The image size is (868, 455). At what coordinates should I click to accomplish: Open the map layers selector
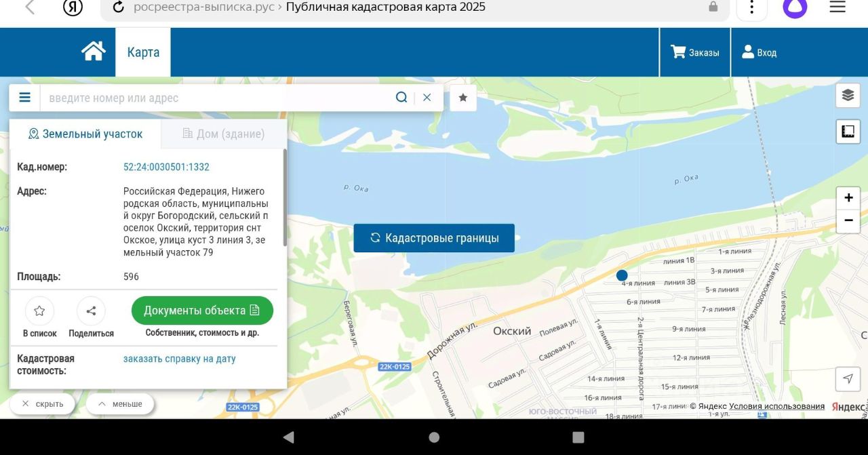848,95
